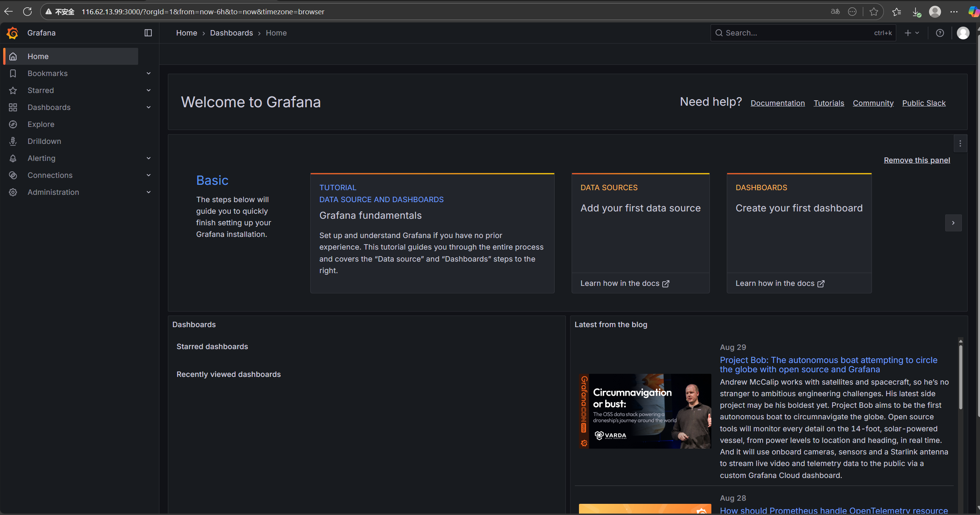Add page to favorites star icon

[874, 12]
